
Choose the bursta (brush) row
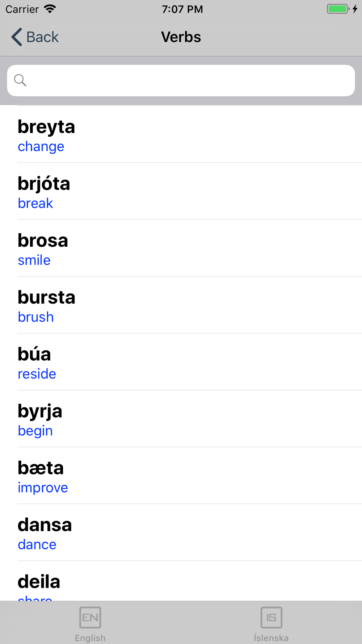181,305
